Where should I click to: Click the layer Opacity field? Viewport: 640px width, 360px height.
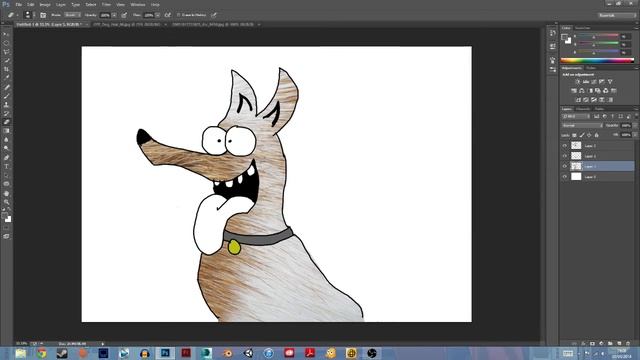coord(626,125)
